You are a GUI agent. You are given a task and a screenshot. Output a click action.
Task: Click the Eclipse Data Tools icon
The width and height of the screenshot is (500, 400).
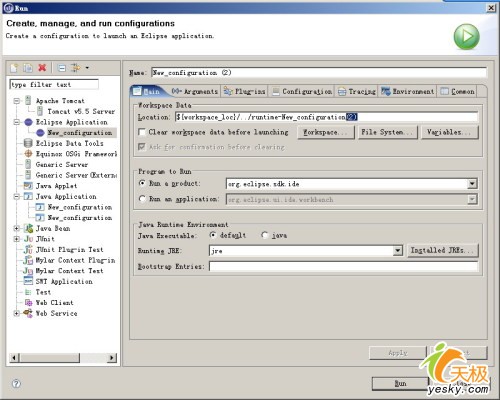coord(28,143)
